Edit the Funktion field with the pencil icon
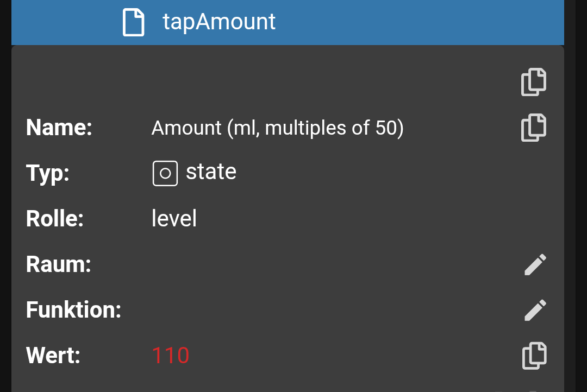Screen dimensions: 587x392 click(535, 309)
